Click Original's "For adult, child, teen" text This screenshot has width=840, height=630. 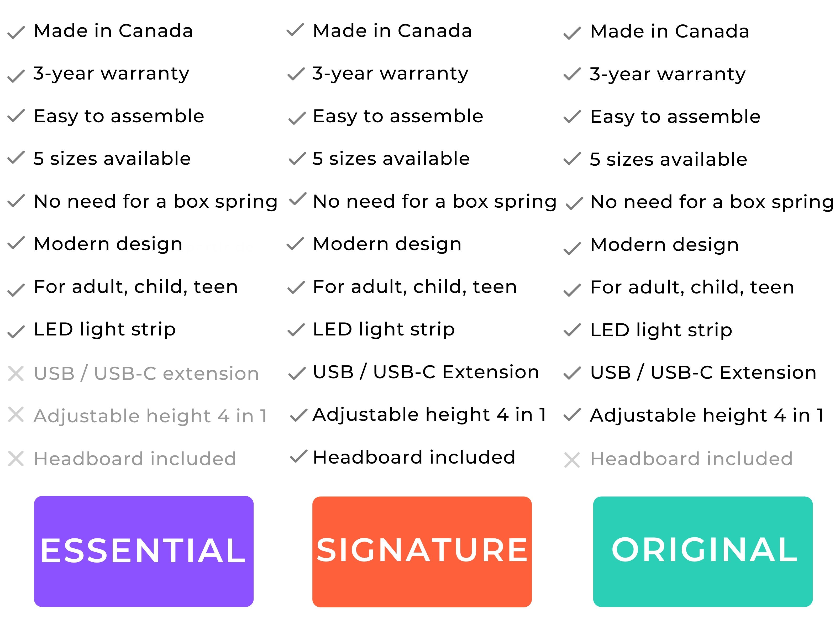[692, 287]
